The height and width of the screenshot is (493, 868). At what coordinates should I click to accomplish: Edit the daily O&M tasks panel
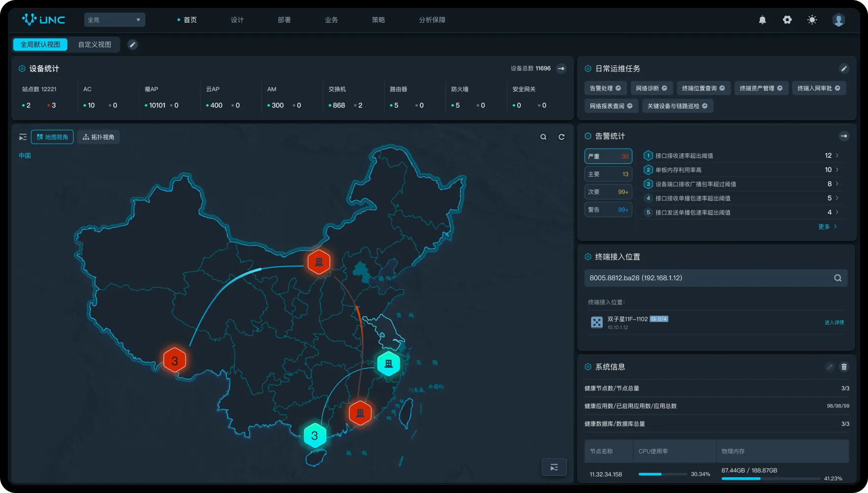point(843,69)
